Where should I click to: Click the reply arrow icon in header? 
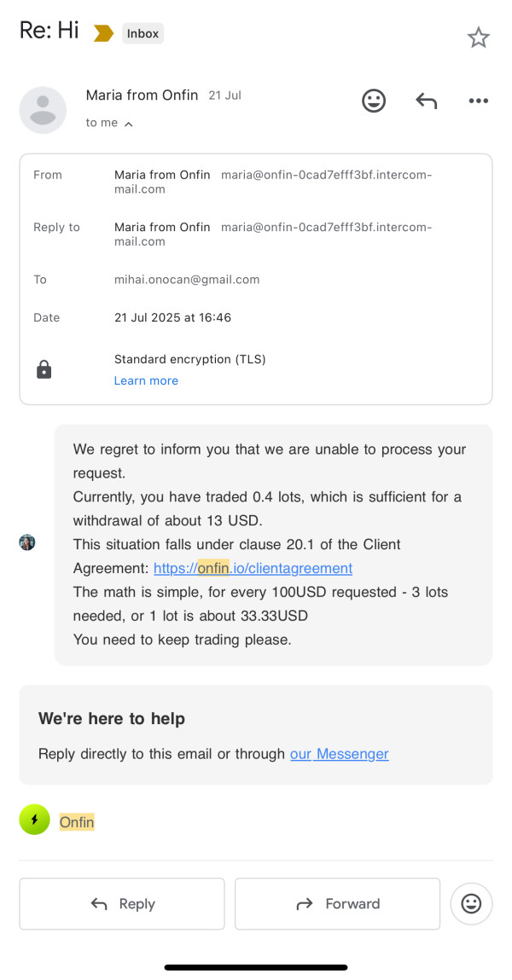[x=426, y=101]
